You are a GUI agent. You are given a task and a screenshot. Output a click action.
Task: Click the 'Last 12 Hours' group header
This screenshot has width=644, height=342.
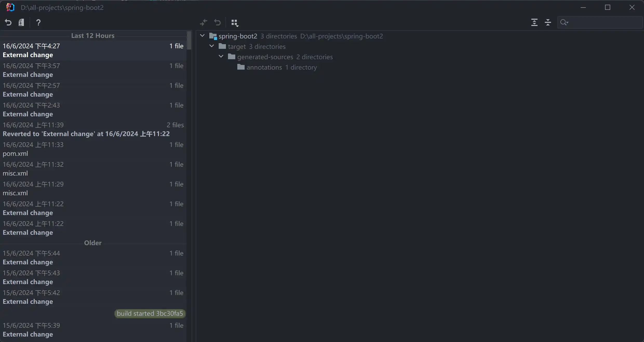[x=93, y=36]
